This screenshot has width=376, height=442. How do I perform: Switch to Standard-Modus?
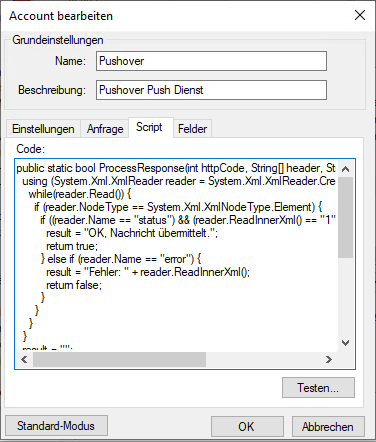click(x=56, y=426)
